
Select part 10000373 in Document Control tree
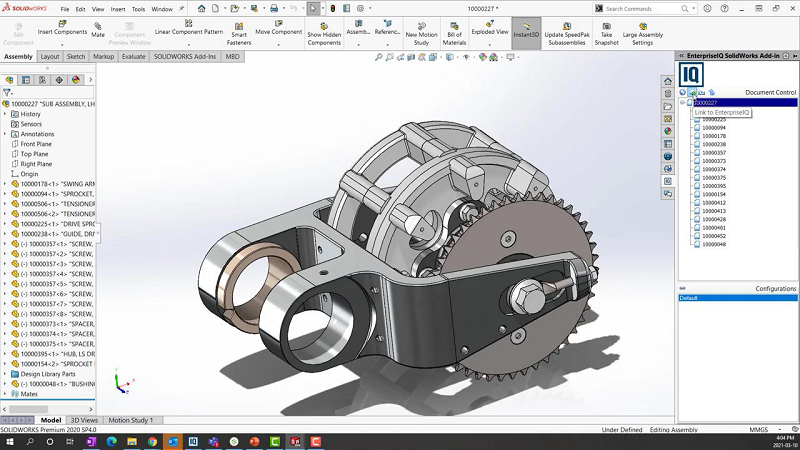click(713, 161)
